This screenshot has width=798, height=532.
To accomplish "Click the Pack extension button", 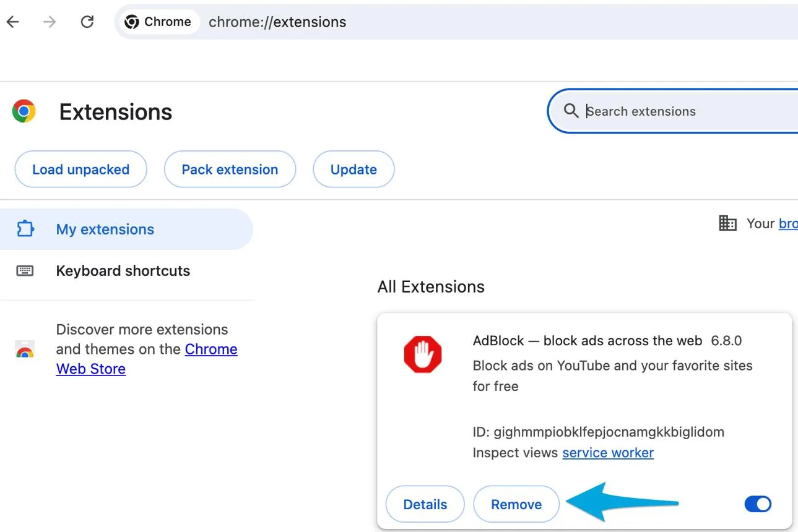I will coord(230,169).
